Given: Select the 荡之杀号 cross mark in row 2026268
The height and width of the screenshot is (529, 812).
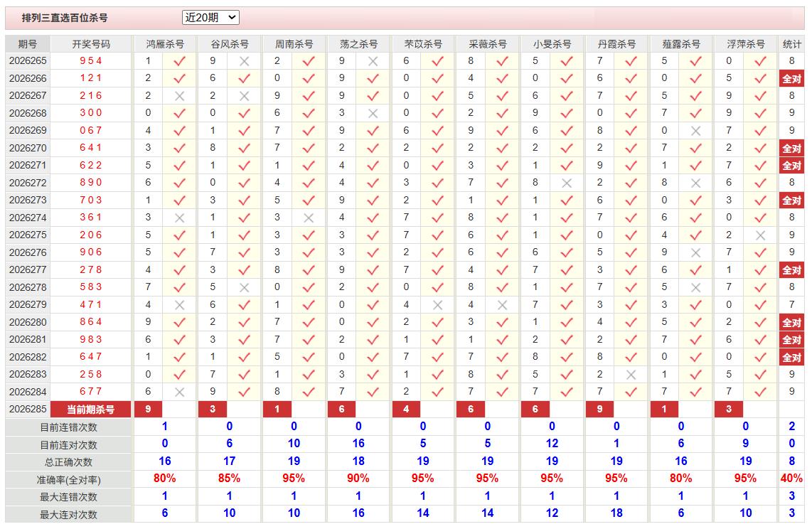Looking at the screenshot, I should click(373, 113).
